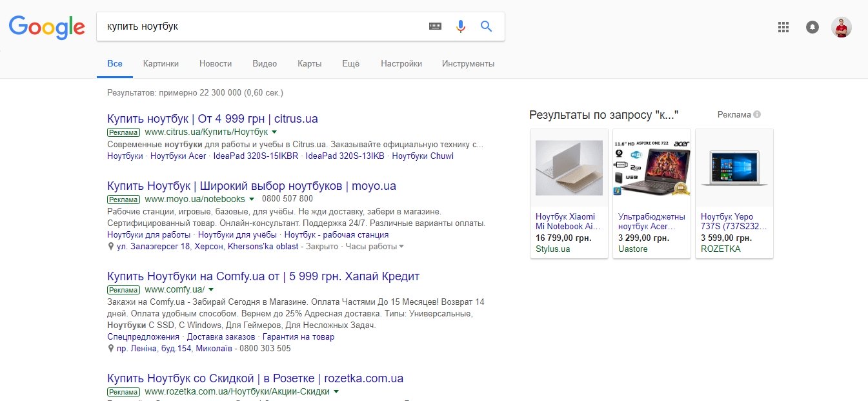The image size is (868, 401).
Task: Open the citrus.ua Купить ноутбук result
Action: (212, 119)
